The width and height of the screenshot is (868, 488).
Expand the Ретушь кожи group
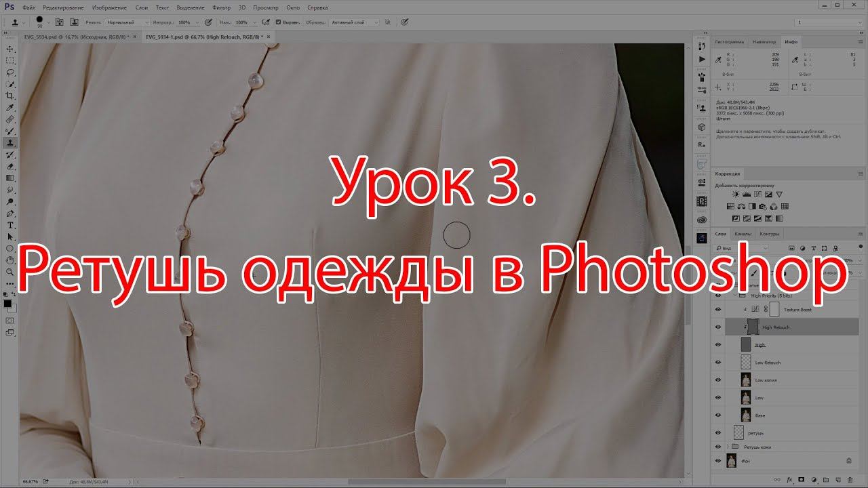point(728,447)
